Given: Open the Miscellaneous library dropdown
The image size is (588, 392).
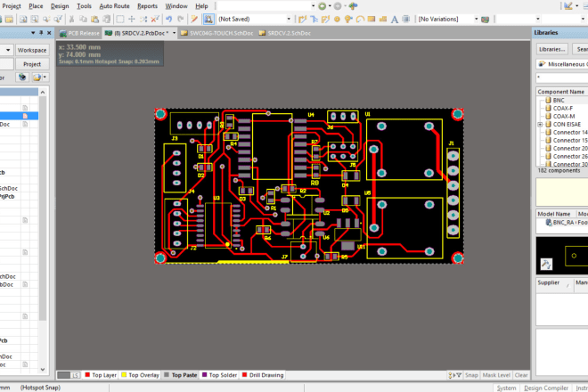Looking at the screenshot, I should (x=562, y=64).
